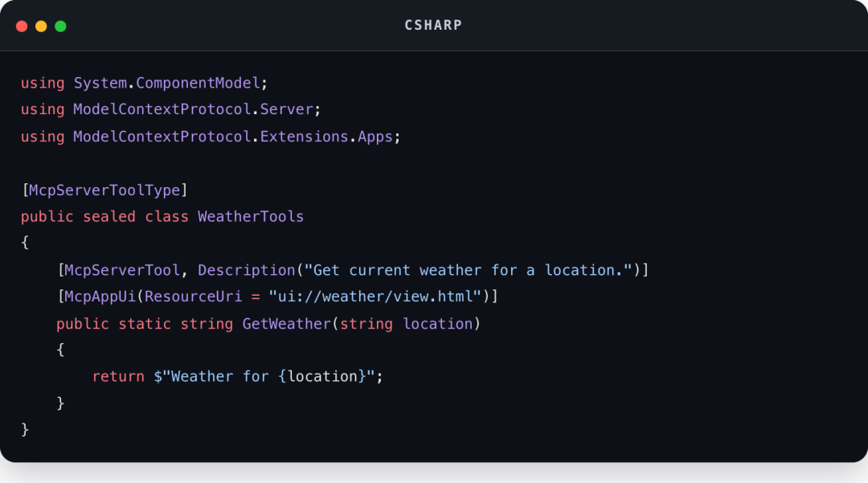Click {location} inside the interpolated string
The image size is (868, 483).
(322, 377)
